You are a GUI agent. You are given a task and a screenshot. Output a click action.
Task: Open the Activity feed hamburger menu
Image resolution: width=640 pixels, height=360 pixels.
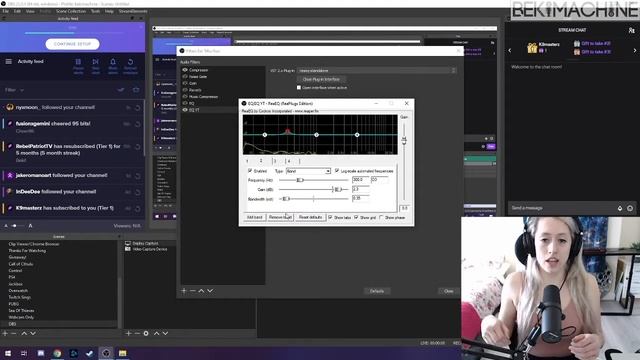[x=9, y=62]
